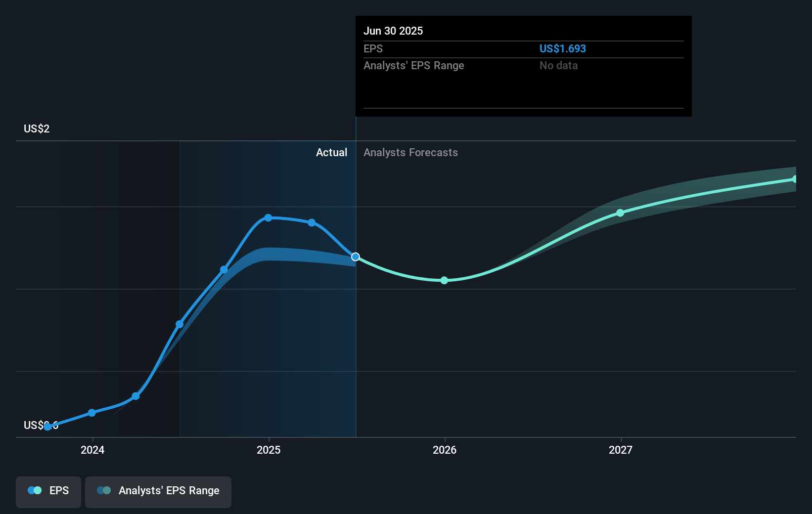Image resolution: width=812 pixels, height=514 pixels.
Task: Click the 2026 x-axis label
Action: [x=445, y=450]
